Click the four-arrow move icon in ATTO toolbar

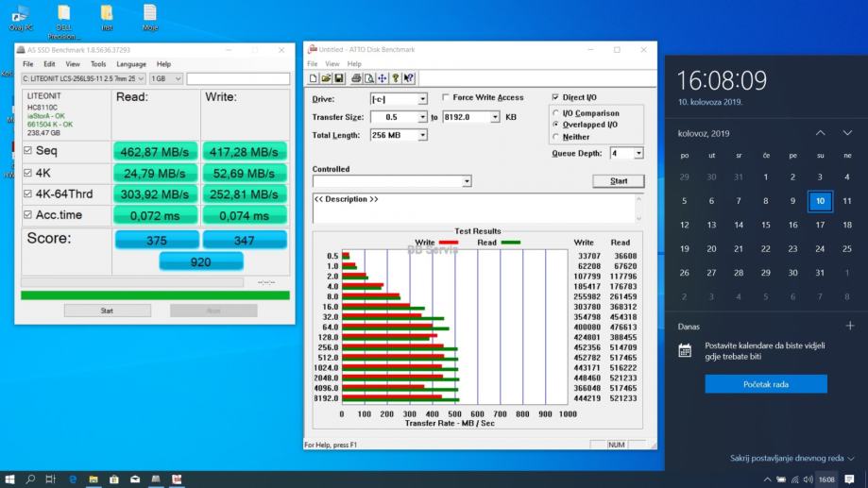tap(382, 78)
